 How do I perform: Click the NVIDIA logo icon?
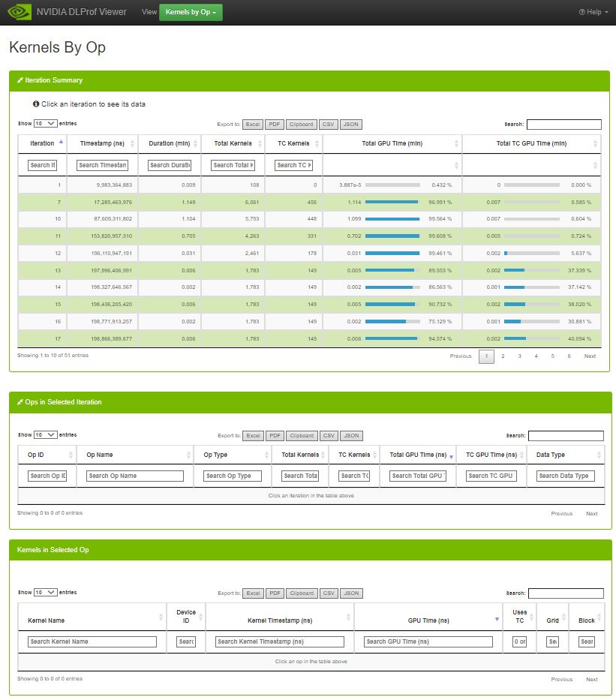tap(17, 12)
